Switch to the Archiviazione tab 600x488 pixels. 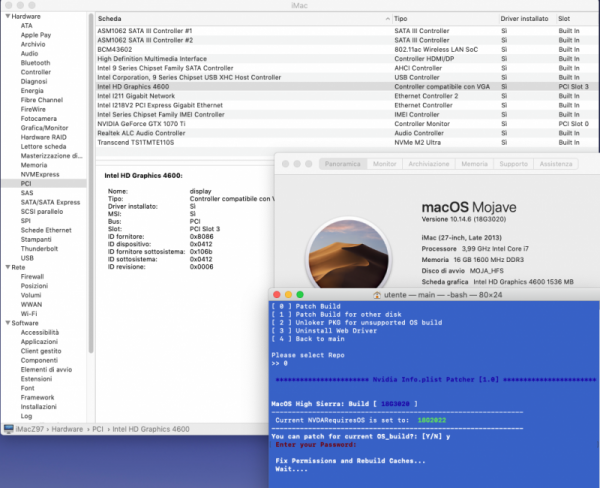point(429,163)
